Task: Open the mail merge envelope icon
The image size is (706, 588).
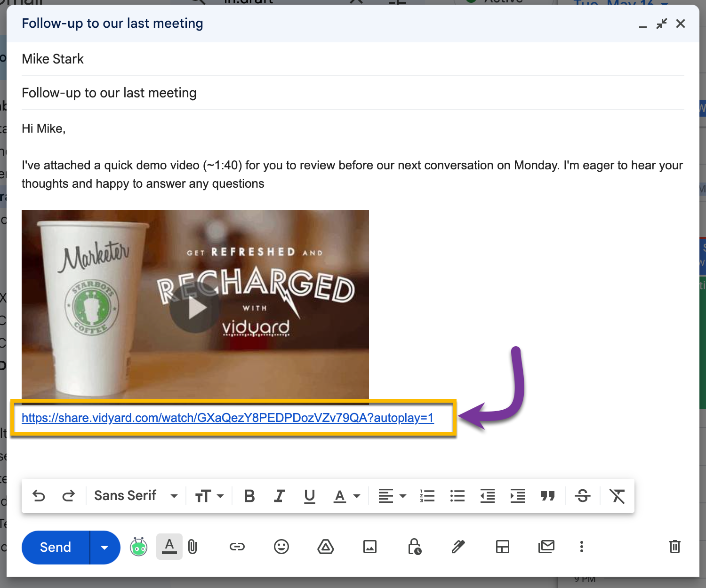Action: point(546,547)
